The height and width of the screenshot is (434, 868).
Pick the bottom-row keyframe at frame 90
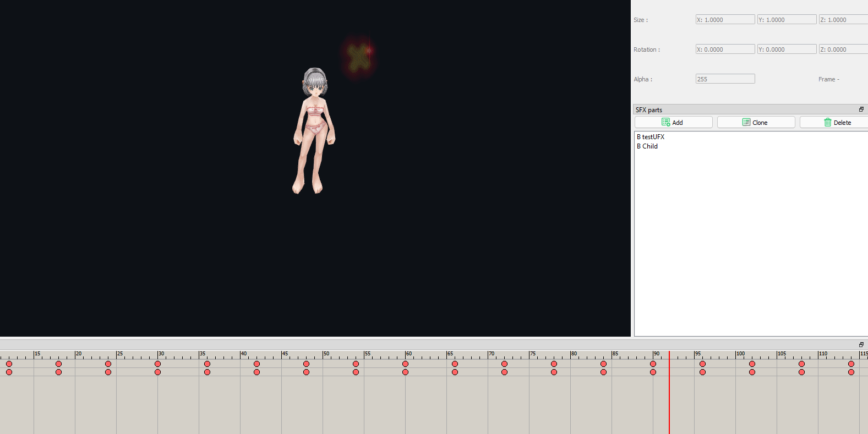point(653,372)
